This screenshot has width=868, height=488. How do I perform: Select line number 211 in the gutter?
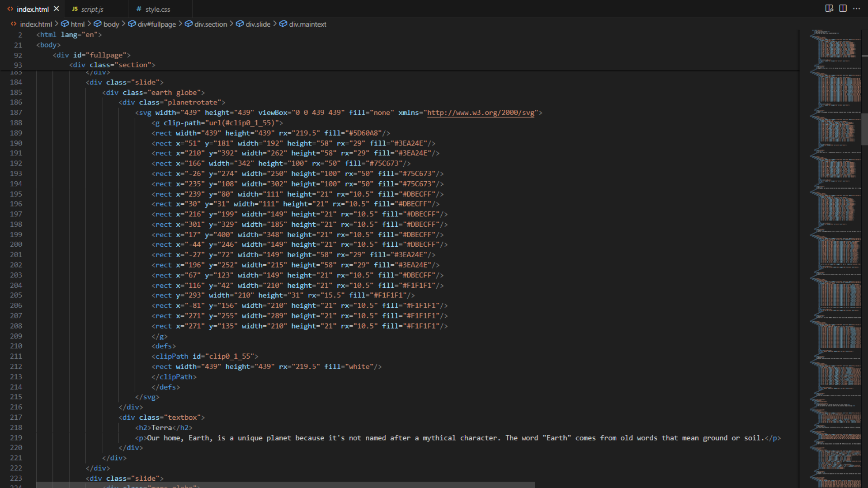(x=16, y=357)
